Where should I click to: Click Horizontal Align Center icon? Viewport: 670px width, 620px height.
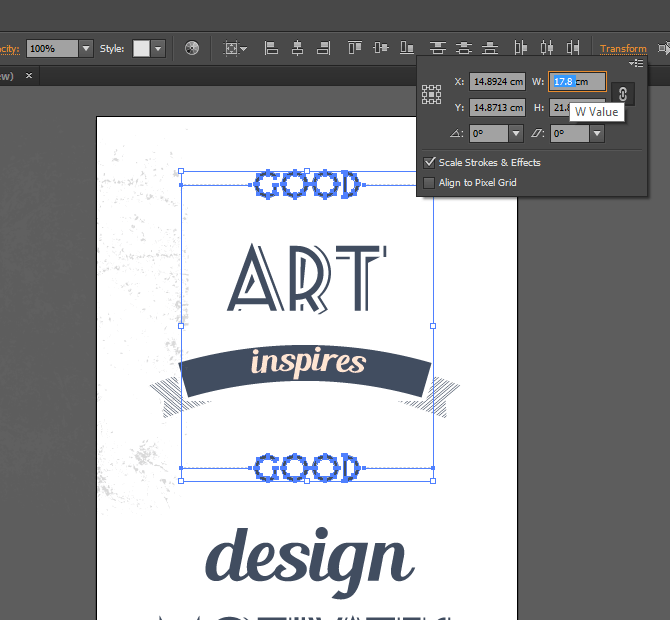click(298, 48)
